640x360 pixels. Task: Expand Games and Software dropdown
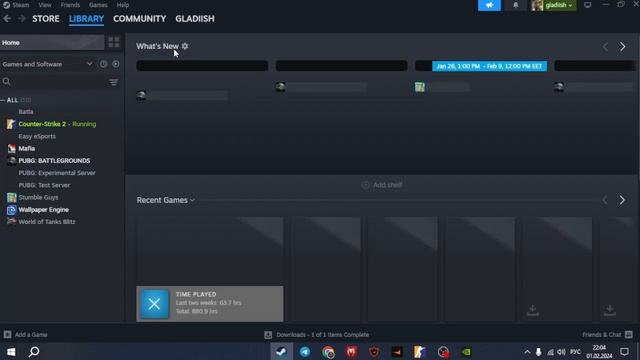click(x=47, y=64)
